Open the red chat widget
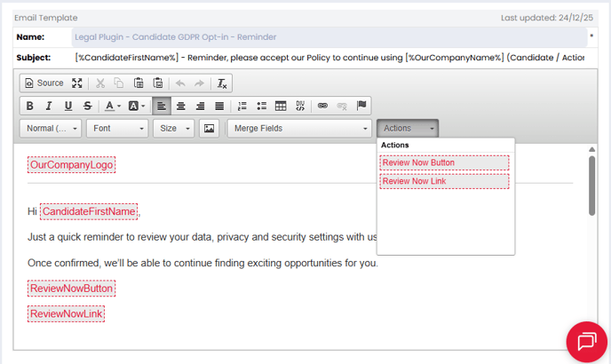Screen dimensions: 611x364 point(587,342)
